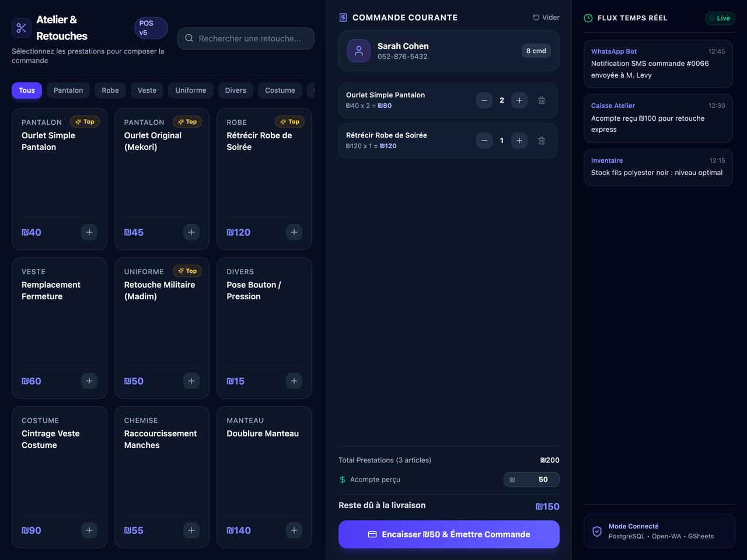Decrease quantity of Ourlet Simple Pantalon

(x=484, y=100)
